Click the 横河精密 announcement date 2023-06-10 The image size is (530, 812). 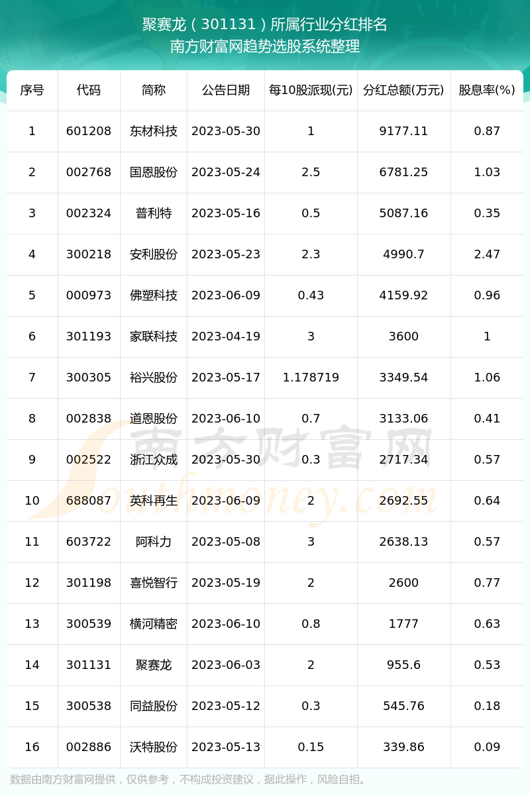[226, 624]
